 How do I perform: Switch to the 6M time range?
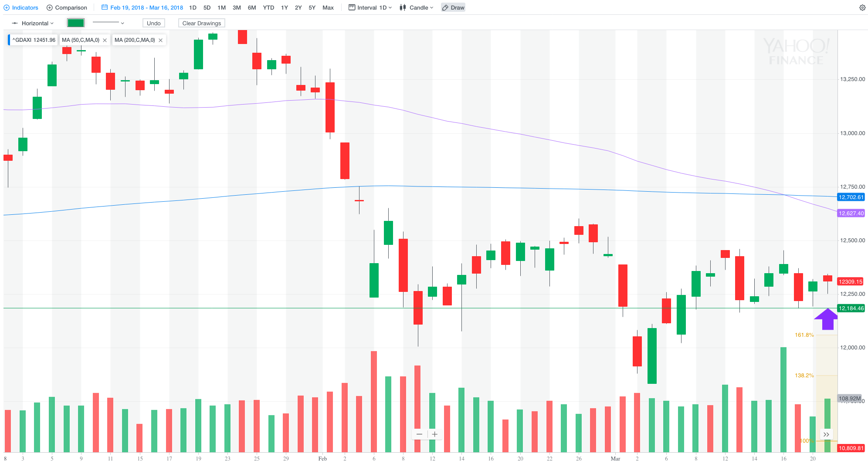pos(252,8)
